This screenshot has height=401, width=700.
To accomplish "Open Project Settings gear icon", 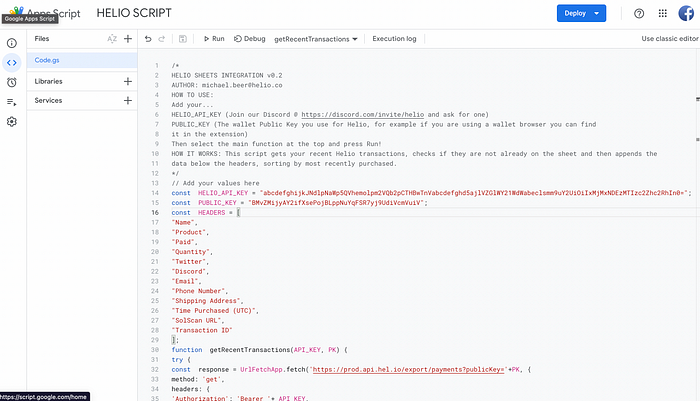I will (12, 122).
